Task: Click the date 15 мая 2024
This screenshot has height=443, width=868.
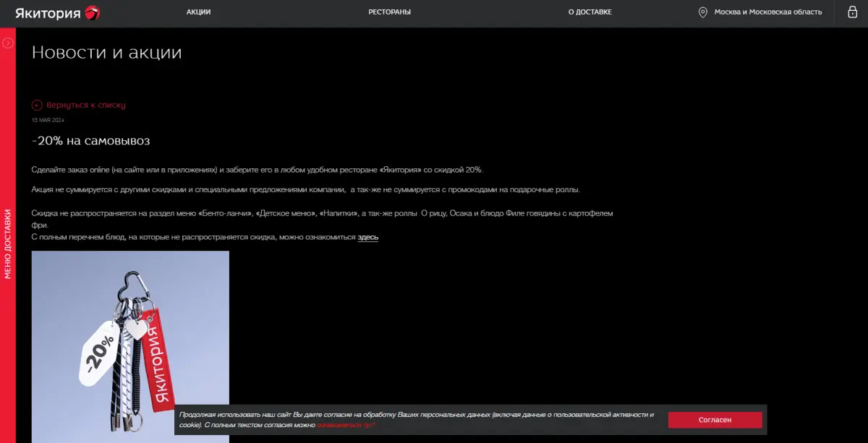Action: (48, 120)
